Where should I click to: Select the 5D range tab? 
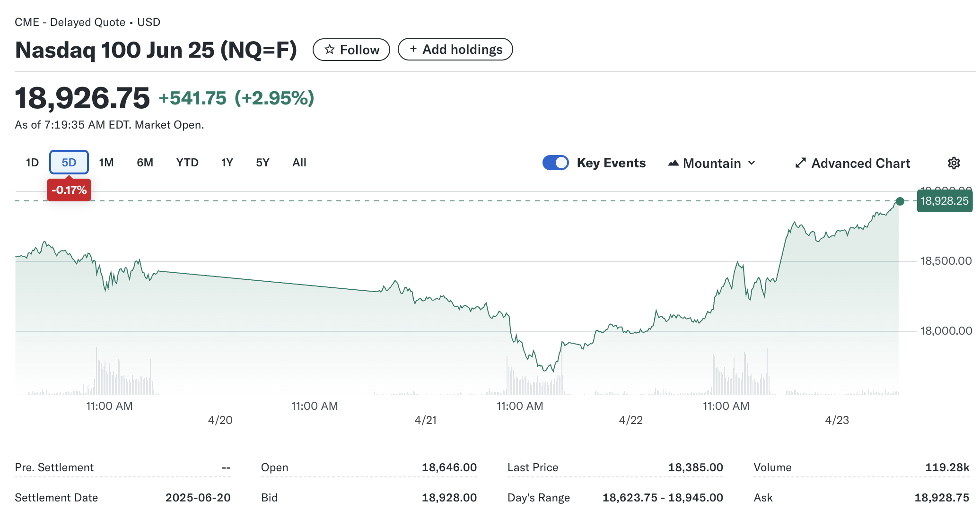(x=69, y=163)
